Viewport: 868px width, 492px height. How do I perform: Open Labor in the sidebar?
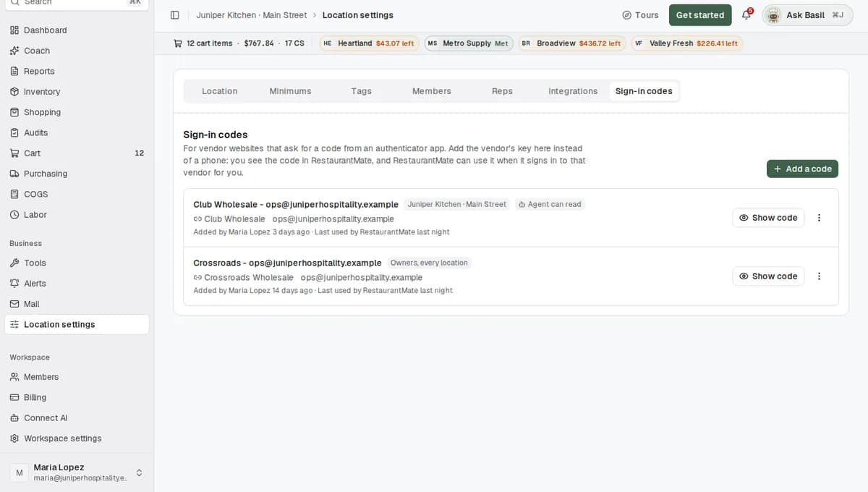(x=77, y=215)
